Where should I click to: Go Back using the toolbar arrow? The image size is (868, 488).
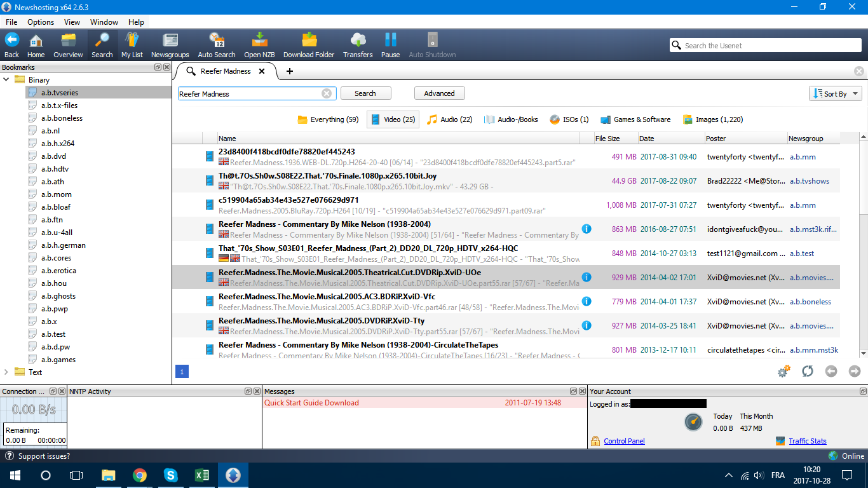point(12,45)
